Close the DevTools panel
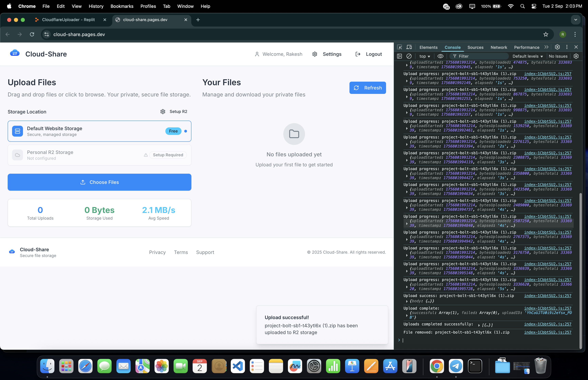Viewport: 588px width, 380px height. (576, 47)
